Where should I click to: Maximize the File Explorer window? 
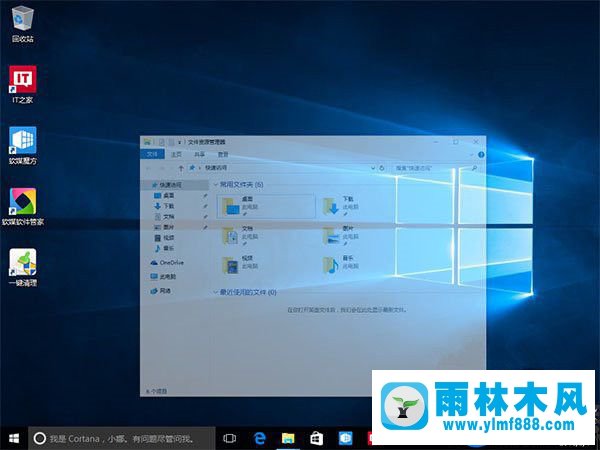[x=456, y=142]
